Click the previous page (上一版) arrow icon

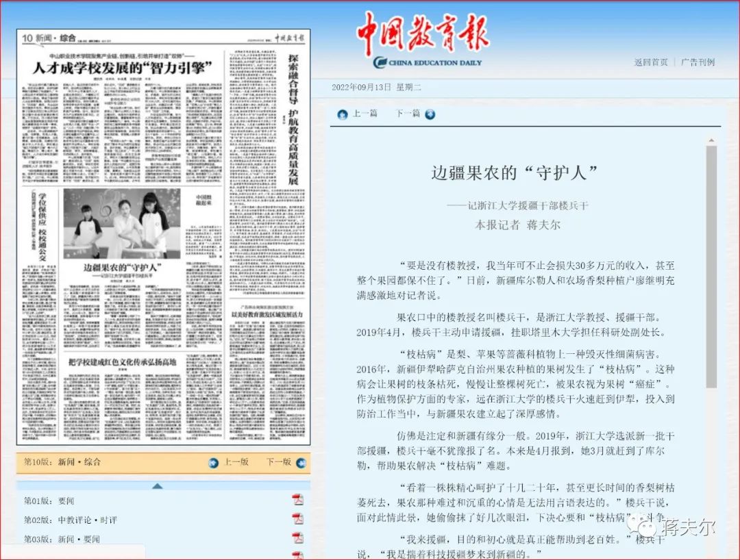tap(214, 463)
